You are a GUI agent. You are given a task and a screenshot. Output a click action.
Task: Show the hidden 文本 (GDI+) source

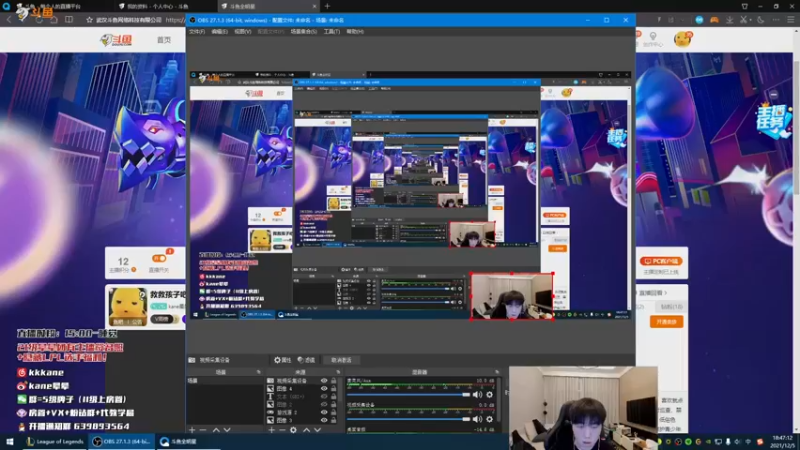click(324, 396)
